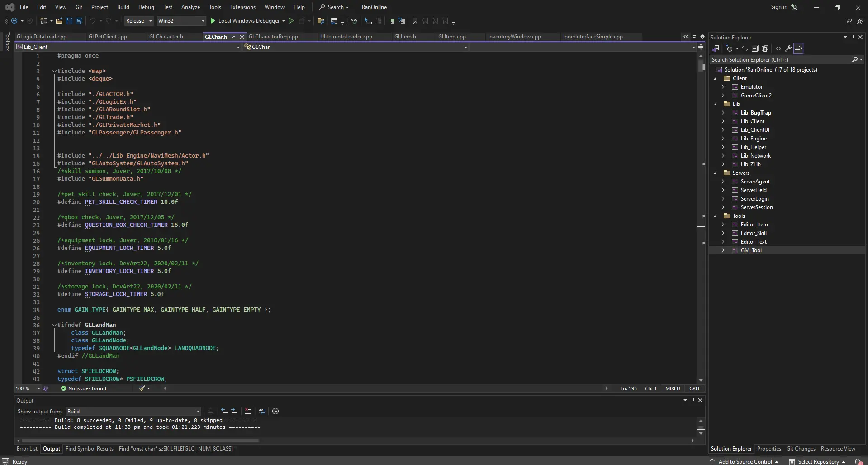
Task: Save the current file with the Save icon
Action: click(x=69, y=21)
